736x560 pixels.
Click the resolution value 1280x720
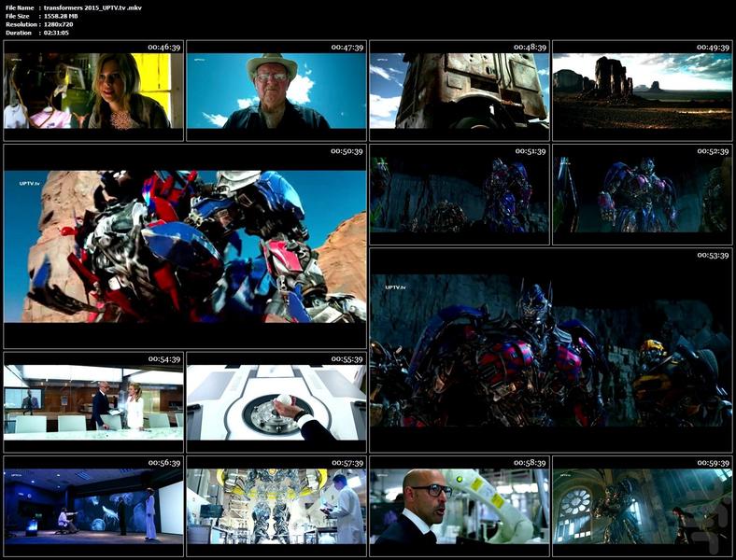pyautogui.click(x=58, y=24)
